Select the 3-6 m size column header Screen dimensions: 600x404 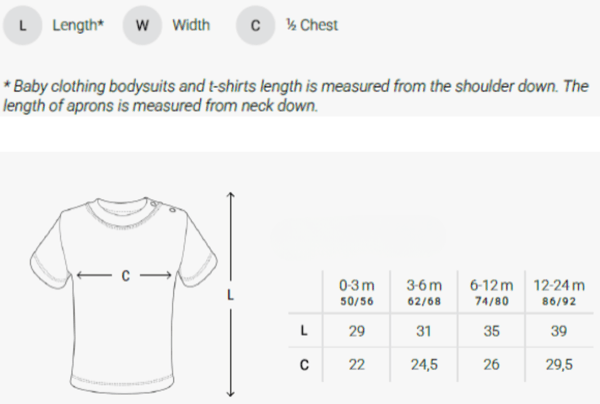click(x=424, y=292)
